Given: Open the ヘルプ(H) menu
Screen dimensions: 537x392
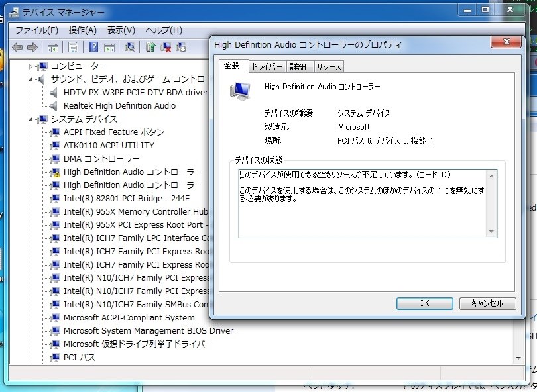Looking at the screenshot, I should coord(164,30).
